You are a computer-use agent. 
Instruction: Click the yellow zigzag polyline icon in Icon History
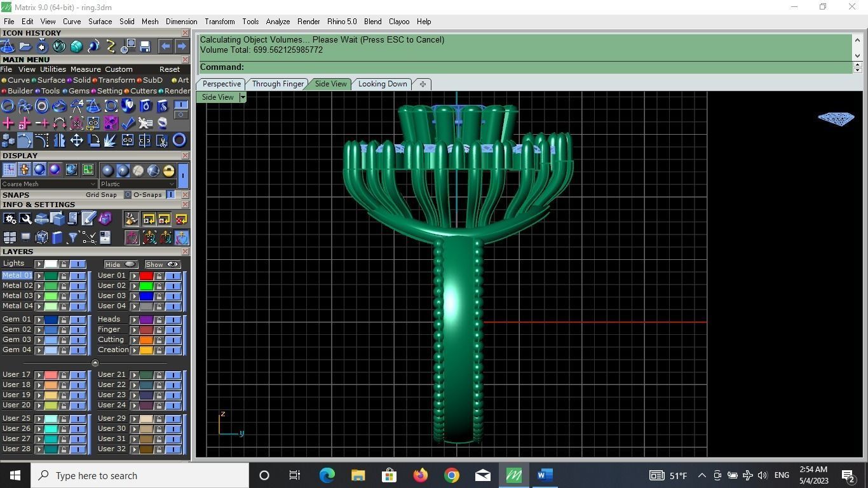pos(111,46)
